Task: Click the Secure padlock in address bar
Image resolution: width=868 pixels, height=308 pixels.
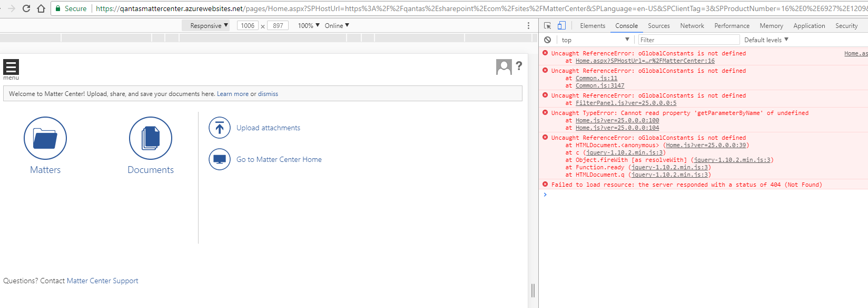Action: pyautogui.click(x=58, y=8)
